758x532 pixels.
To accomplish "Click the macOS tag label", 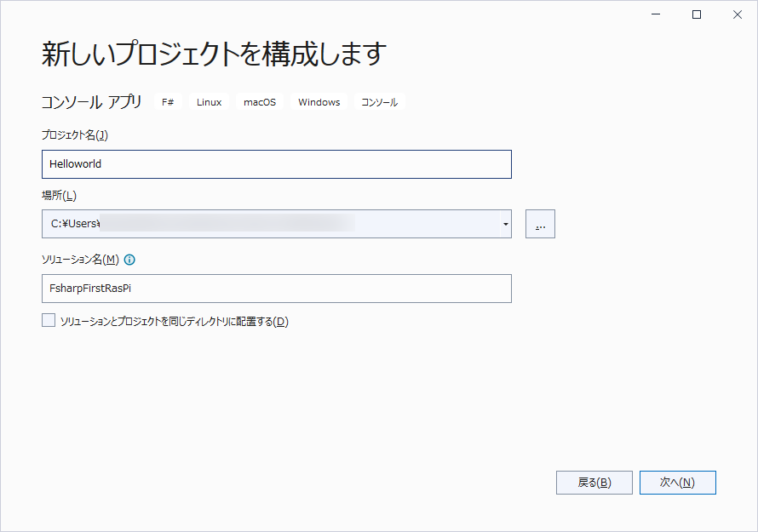I will (260, 102).
